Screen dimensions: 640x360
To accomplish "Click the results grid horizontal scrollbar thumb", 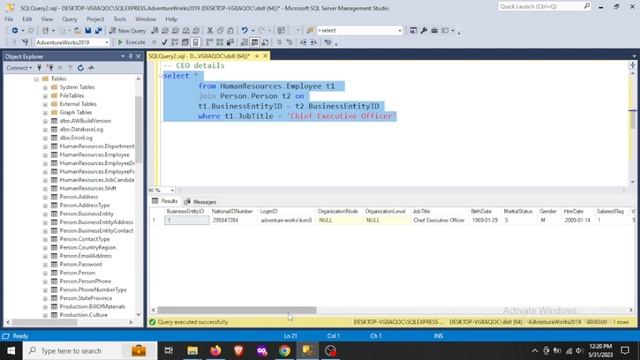I will 237,310.
